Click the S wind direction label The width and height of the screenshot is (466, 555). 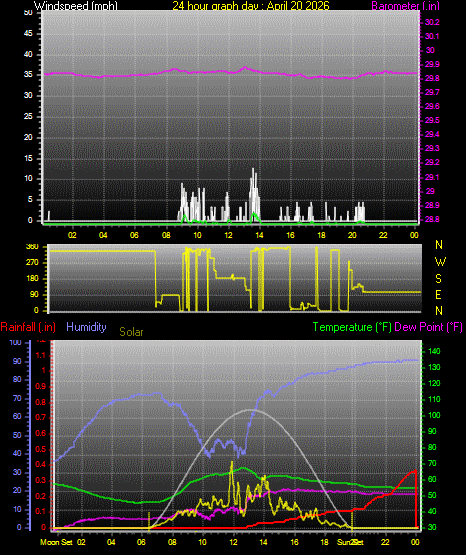pos(438,279)
